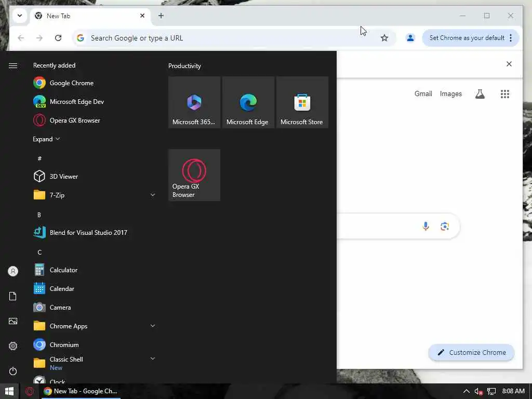The image size is (532, 399).
Task: Click Set Chrome as your default
Action: [x=467, y=38]
